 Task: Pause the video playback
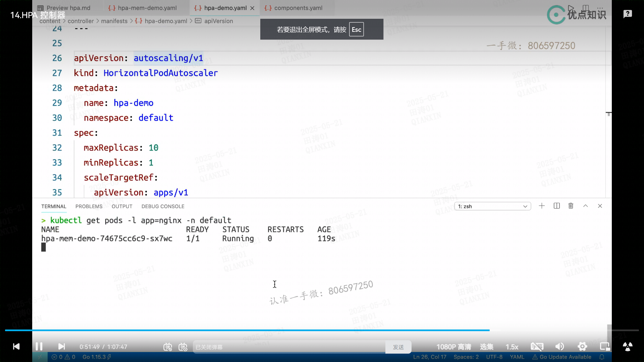39,346
